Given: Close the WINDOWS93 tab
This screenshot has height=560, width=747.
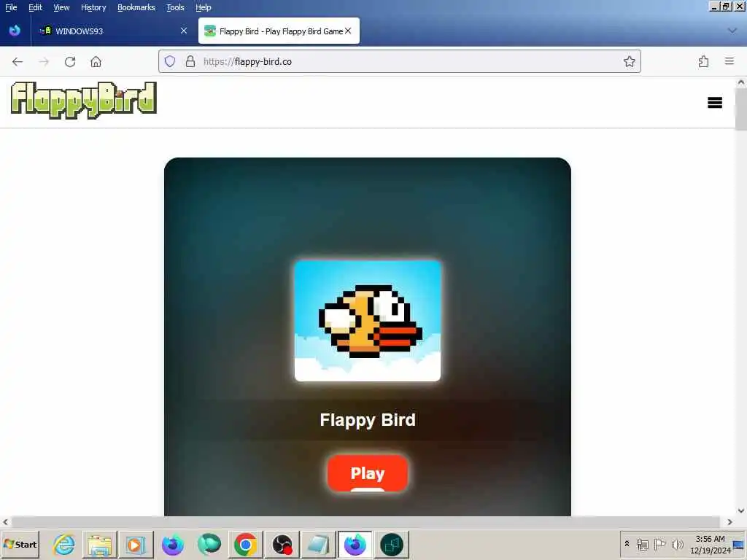Looking at the screenshot, I should (x=184, y=31).
